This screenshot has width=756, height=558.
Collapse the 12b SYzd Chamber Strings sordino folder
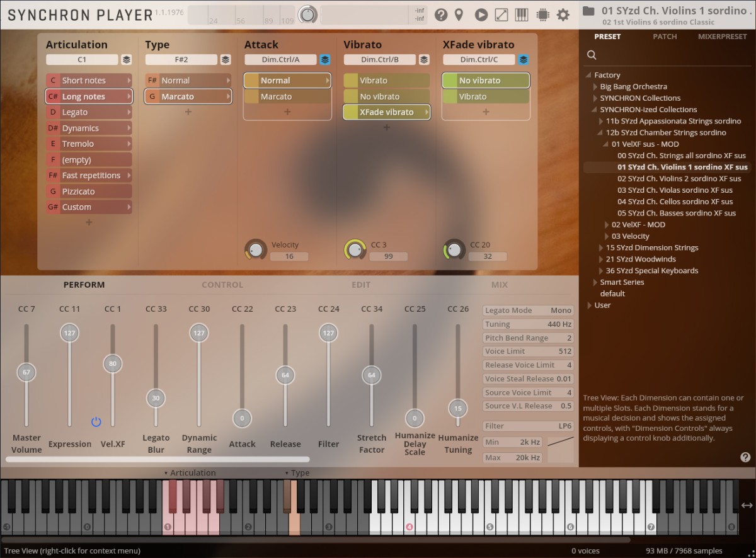coord(600,133)
